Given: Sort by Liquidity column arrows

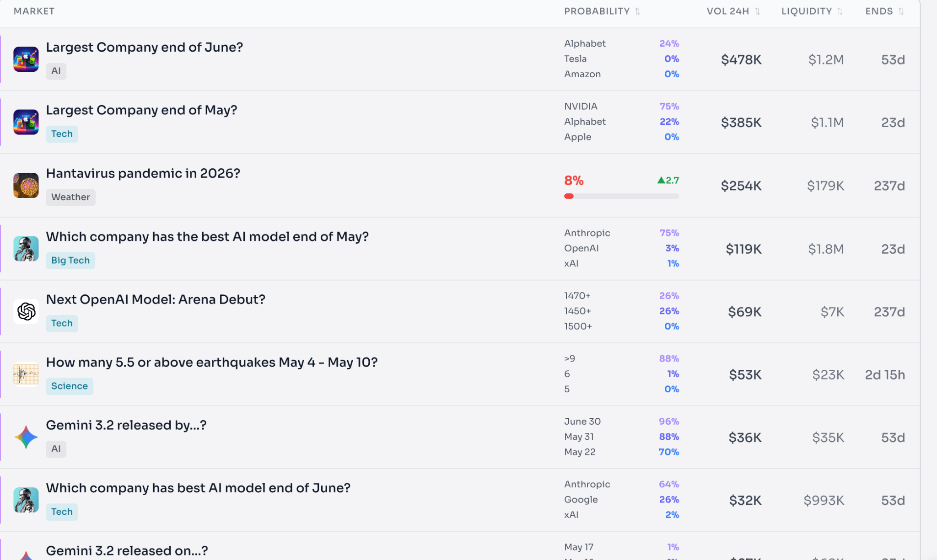Looking at the screenshot, I should [x=840, y=11].
